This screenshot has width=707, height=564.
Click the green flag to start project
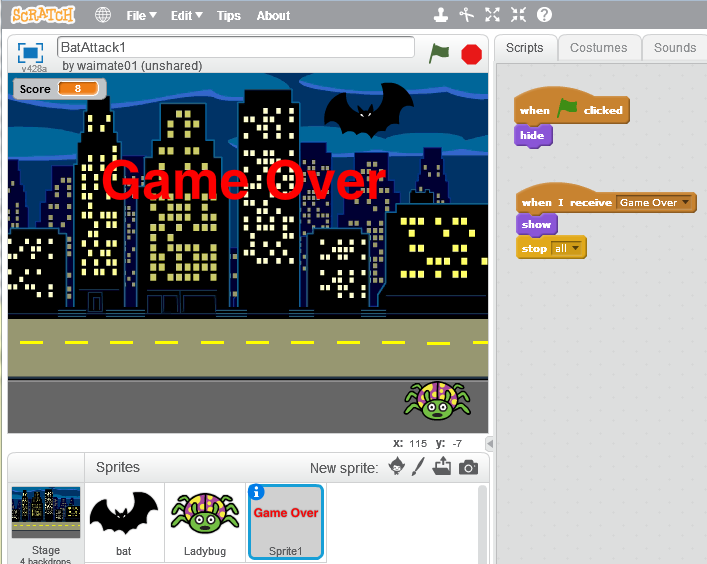click(x=439, y=54)
